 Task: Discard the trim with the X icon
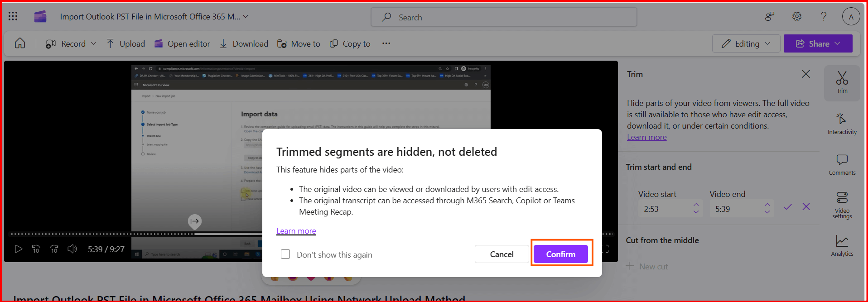pos(806,206)
